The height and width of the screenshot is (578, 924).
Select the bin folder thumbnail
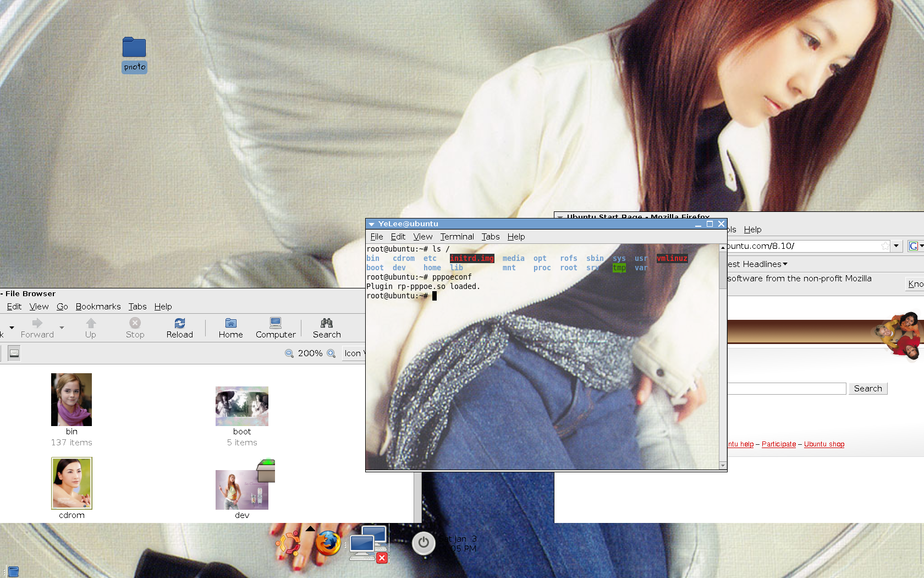tap(71, 400)
